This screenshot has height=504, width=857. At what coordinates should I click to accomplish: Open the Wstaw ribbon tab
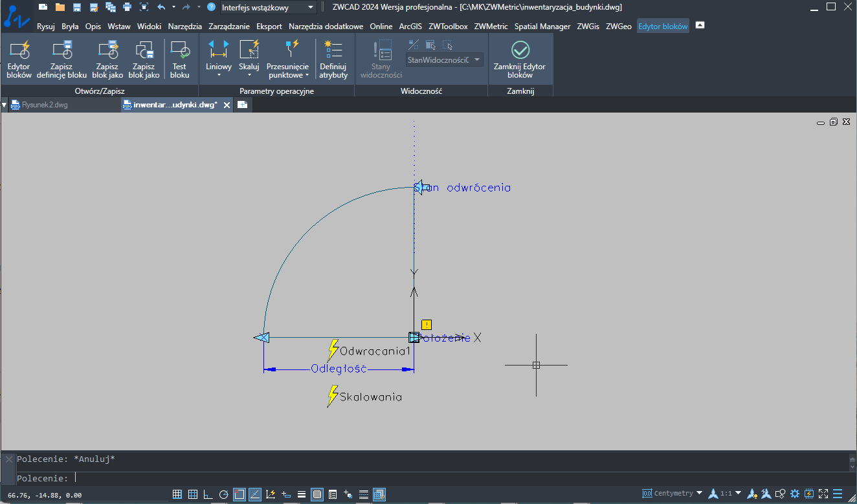click(119, 27)
